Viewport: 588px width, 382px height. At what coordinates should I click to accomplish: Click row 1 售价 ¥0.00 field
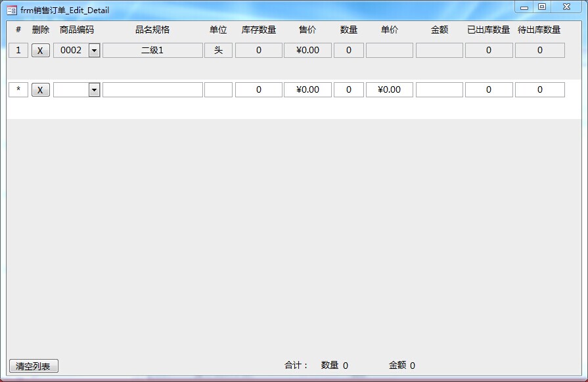tap(307, 50)
